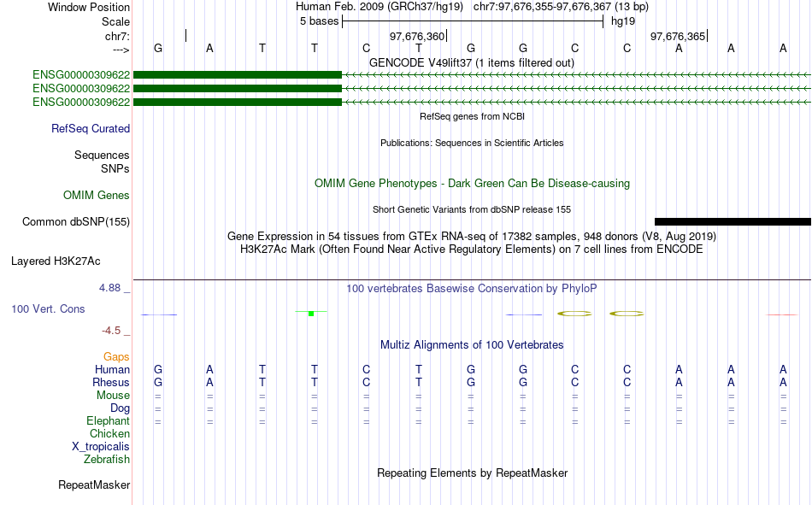Image resolution: width=812 pixels, height=505 pixels.
Task: Click the OMIM Gene Phenotypes track title
Action: click(x=473, y=184)
